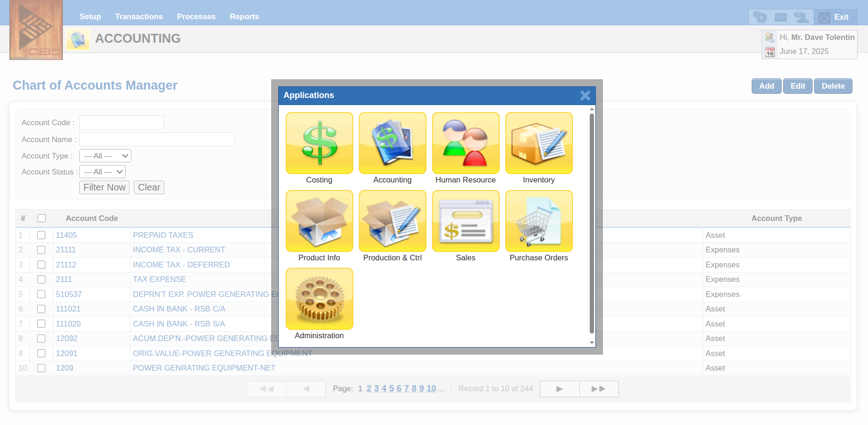
Task: Open Production & Ctrl application
Action: coord(392,221)
